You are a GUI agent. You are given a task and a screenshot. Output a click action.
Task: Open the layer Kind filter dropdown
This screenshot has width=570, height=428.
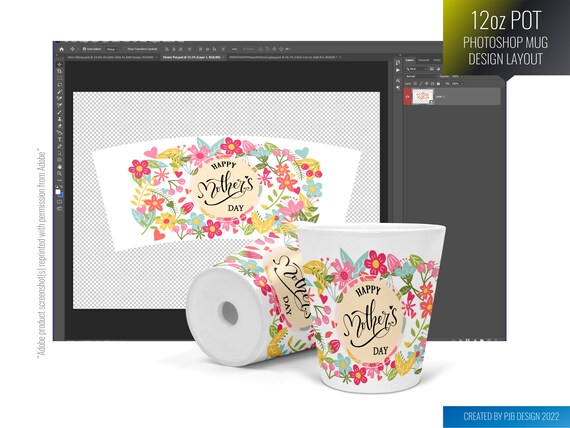[x=417, y=69]
